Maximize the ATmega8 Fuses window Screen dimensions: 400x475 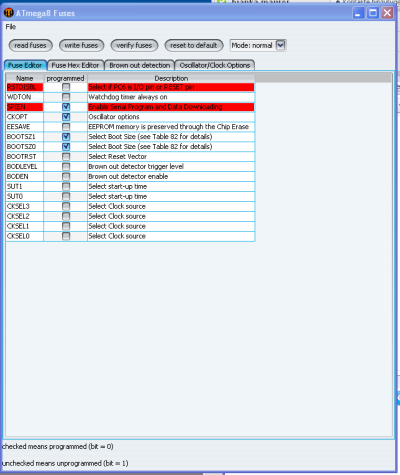point(373,13)
